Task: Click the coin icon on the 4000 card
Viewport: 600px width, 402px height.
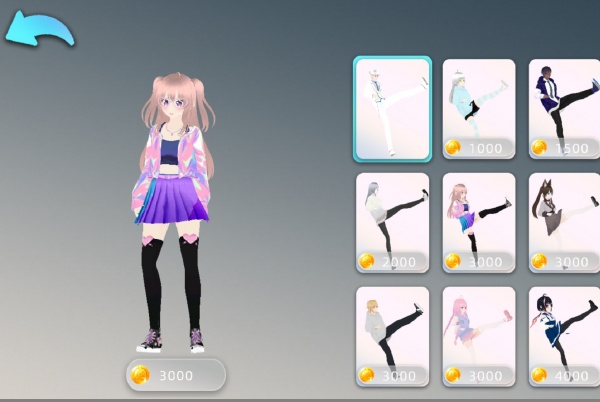Action: [x=540, y=375]
